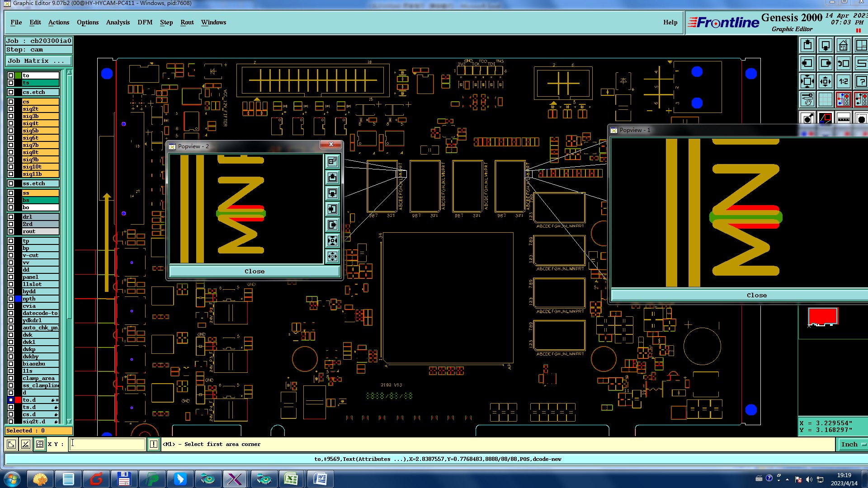Click the blue color swatch of 'npth' layer

(18, 299)
